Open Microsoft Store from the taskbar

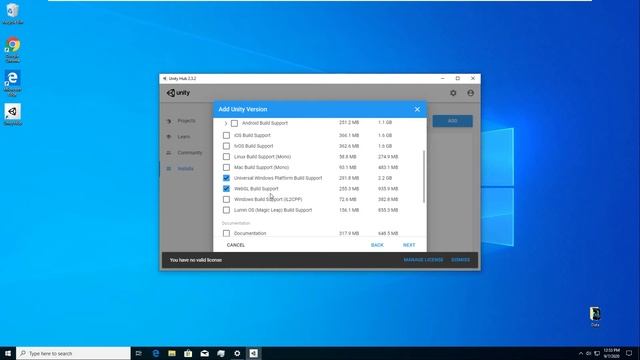click(188, 353)
